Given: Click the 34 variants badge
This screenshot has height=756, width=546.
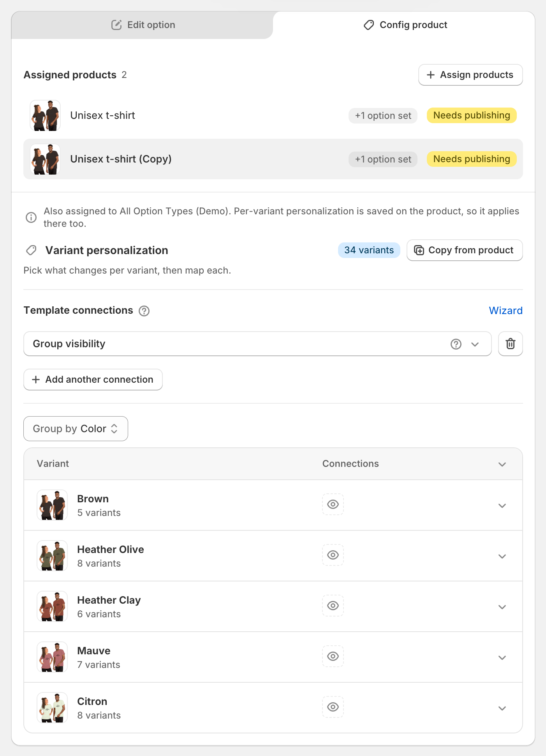Looking at the screenshot, I should point(369,250).
